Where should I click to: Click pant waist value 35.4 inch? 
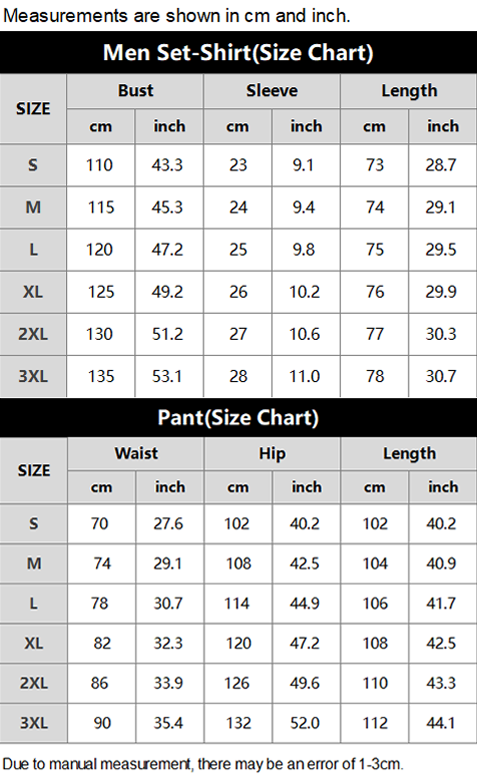pyautogui.click(x=169, y=723)
